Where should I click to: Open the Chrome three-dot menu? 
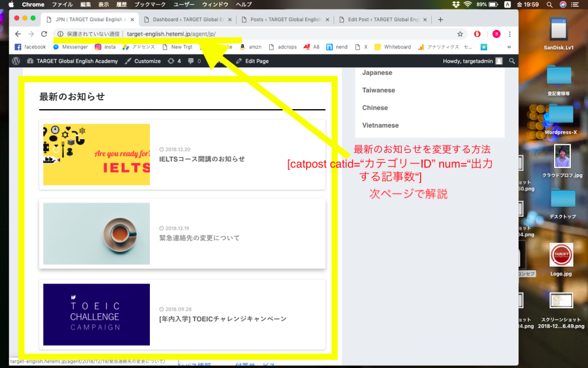pyautogui.click(x=510, y=34)
